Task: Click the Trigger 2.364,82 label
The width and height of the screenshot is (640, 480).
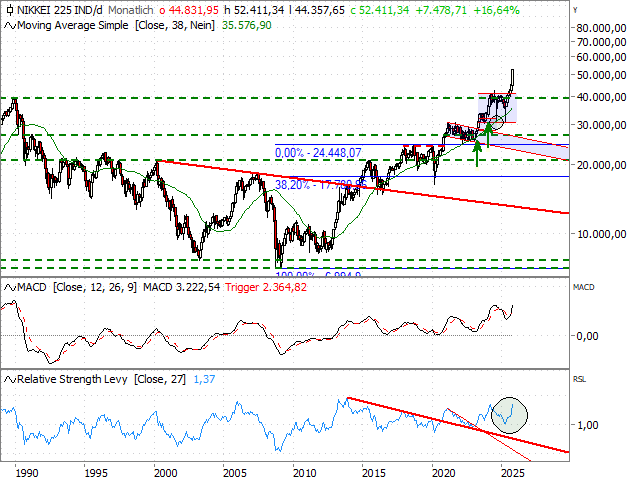Action: 266,288
